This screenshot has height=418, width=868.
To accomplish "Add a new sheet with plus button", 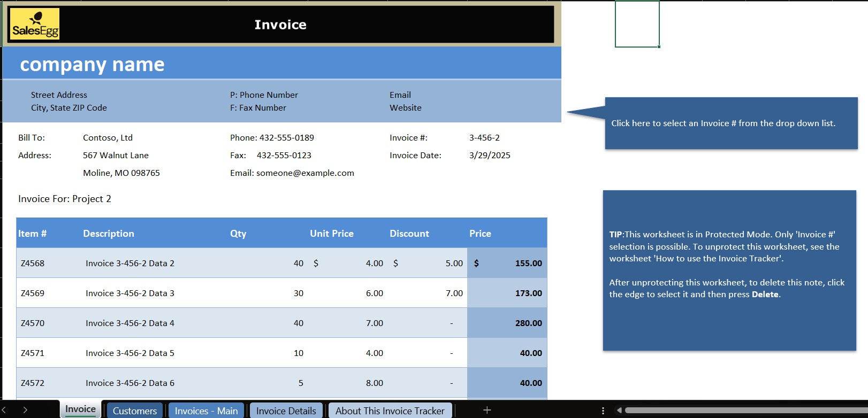I will (487, 410).
